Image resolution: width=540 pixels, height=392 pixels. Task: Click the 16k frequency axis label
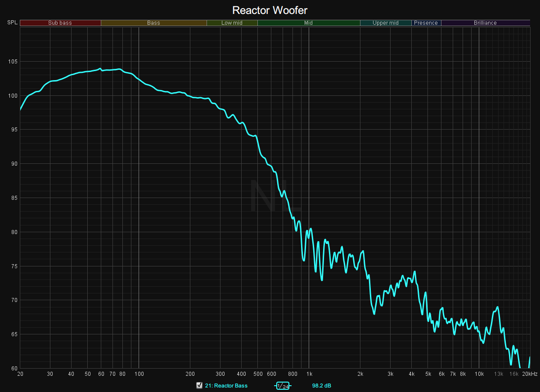coord(513,374)
